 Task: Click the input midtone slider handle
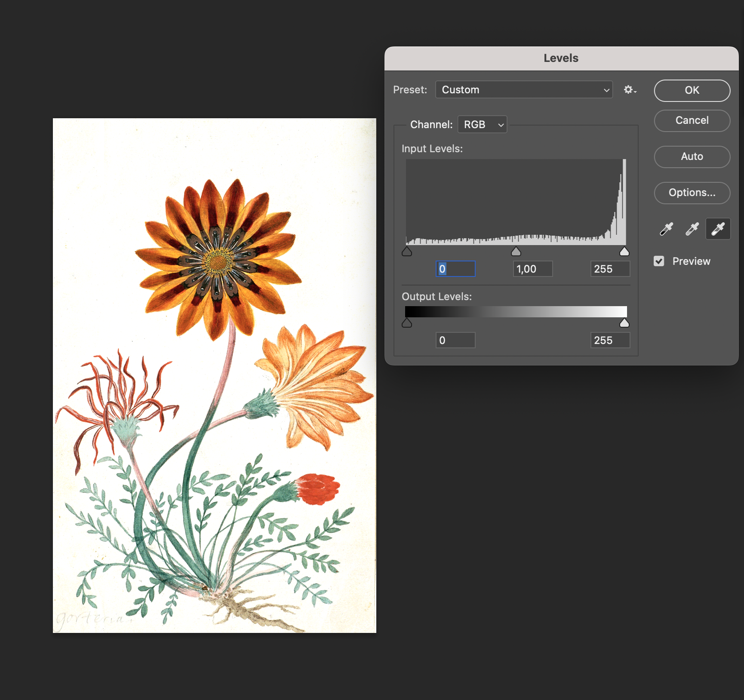point(516,252)
